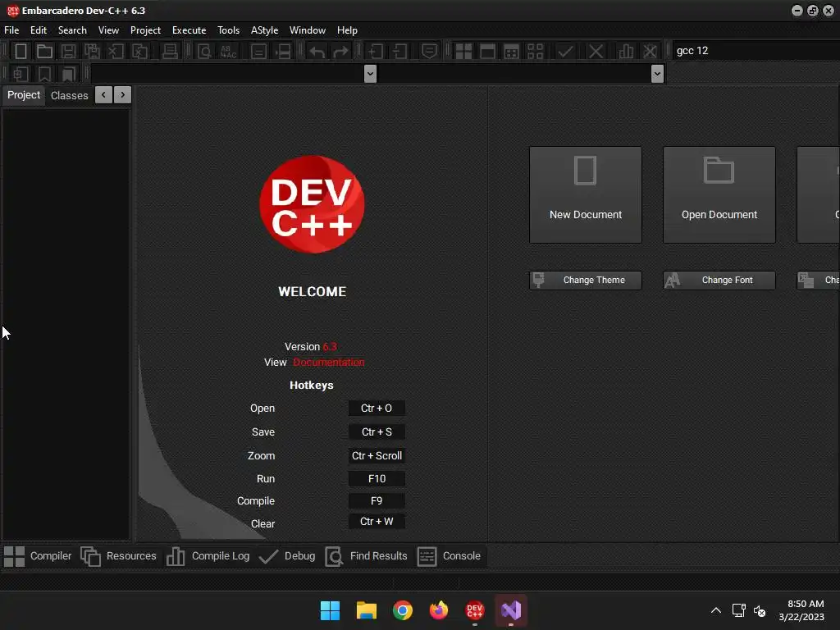
Task: Click the Toggle bookmark toolbar icon
Action: 44,74
